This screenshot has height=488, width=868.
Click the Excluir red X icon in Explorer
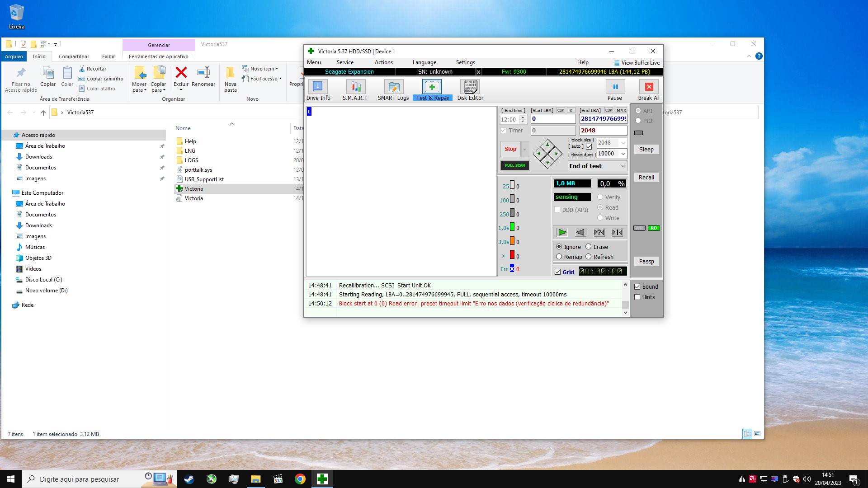coord(181,72)
